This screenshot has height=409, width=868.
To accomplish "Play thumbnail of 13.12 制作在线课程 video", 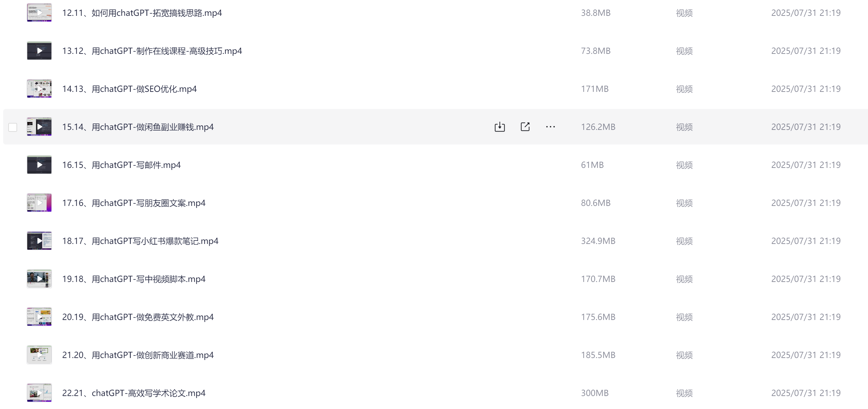I will point(39,51).
